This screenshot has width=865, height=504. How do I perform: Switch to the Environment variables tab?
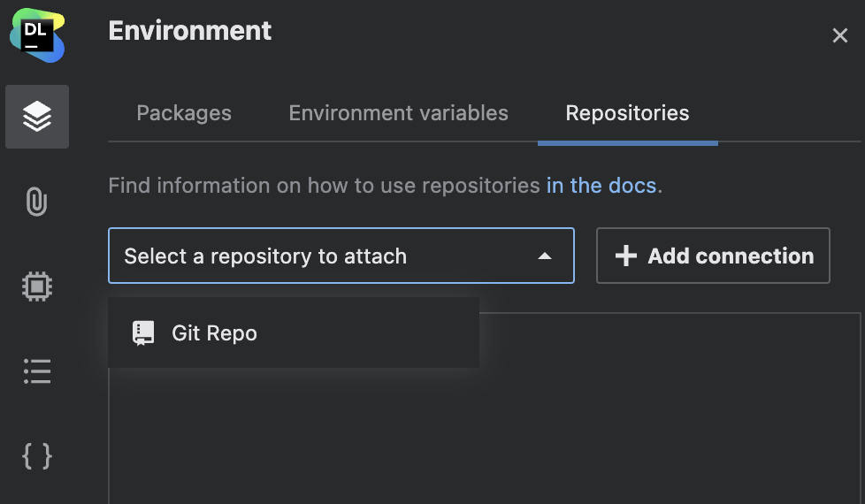399,113
